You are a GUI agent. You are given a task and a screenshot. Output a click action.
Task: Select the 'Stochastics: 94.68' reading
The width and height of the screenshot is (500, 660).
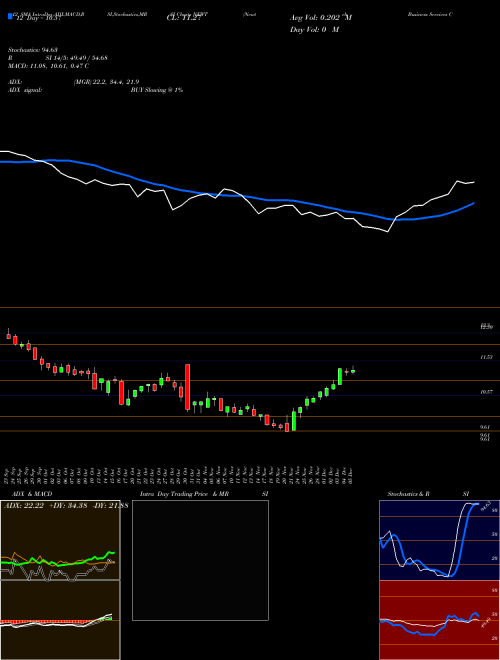[x=32, y=51]
